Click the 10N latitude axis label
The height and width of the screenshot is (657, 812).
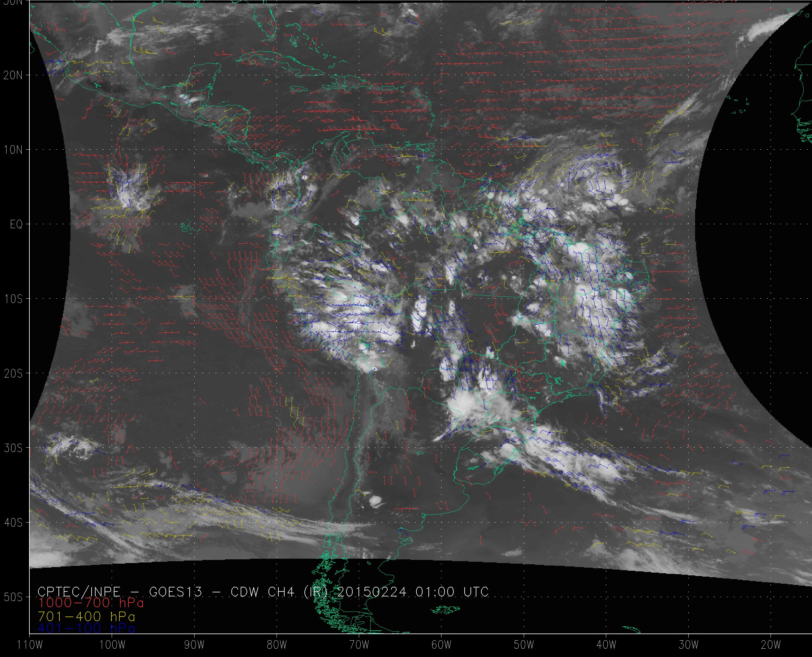[13, 150]
